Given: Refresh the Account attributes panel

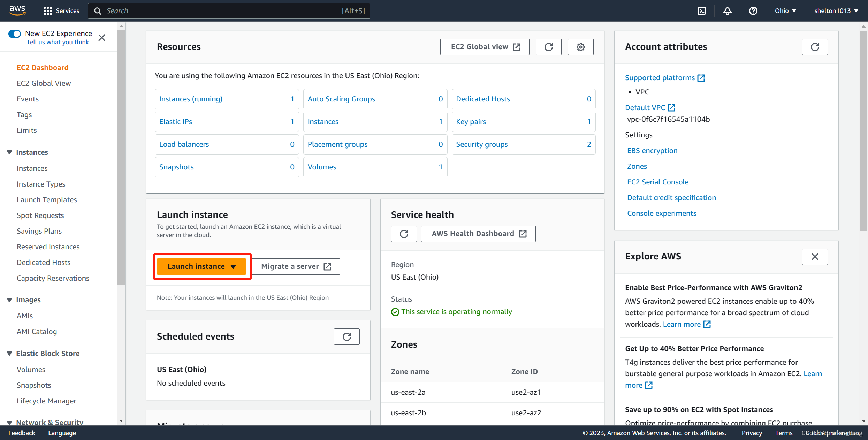Looking at the screenshot, I should (x=815, y=47).
